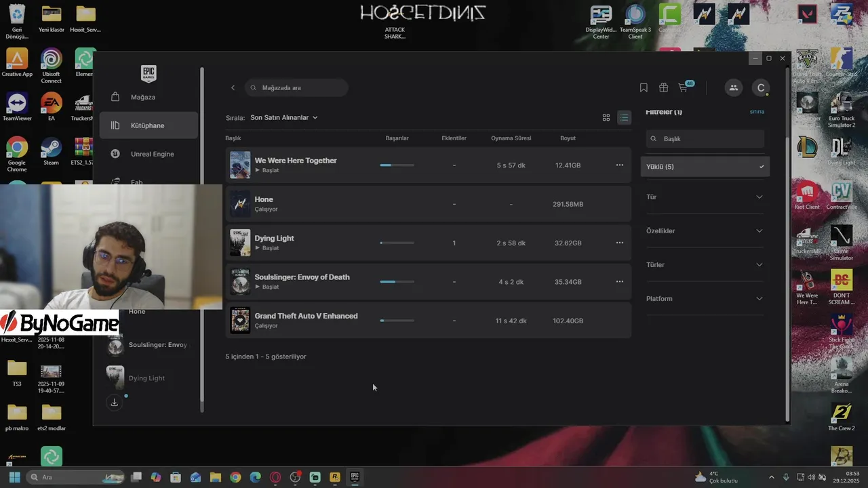868x488 pixels.
Task: Toggle the Yüklü (5) installed filter
Action: 705,167
